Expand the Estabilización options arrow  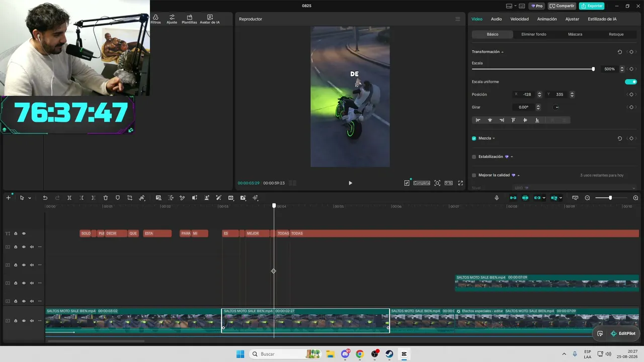[x=512, y=157]
